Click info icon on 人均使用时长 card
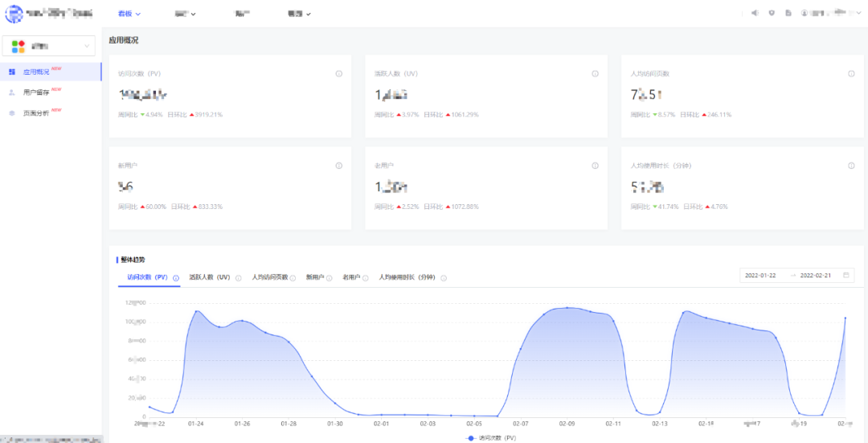 [x=851, y=166]
